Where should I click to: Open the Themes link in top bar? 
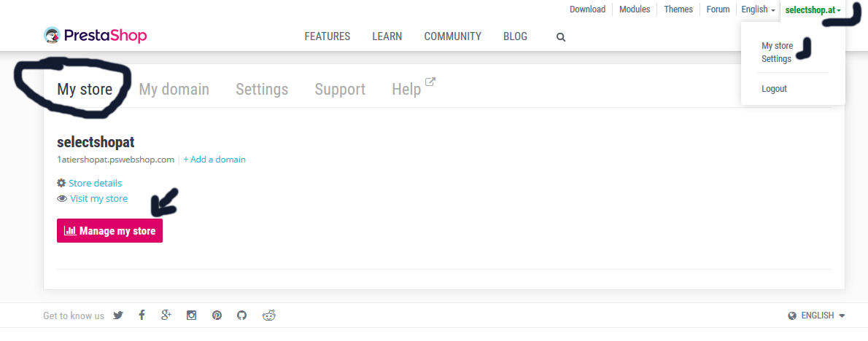point(678,9)
